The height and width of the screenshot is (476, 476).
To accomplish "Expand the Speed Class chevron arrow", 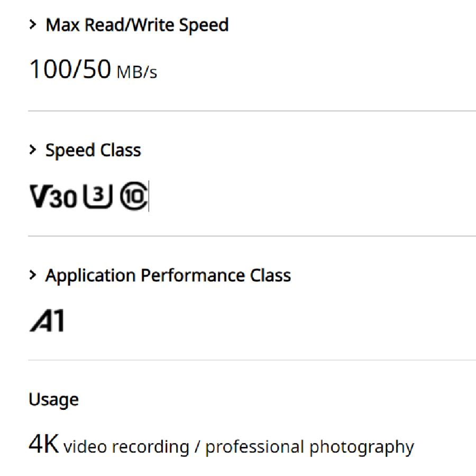I will click(x=33, y=150).
